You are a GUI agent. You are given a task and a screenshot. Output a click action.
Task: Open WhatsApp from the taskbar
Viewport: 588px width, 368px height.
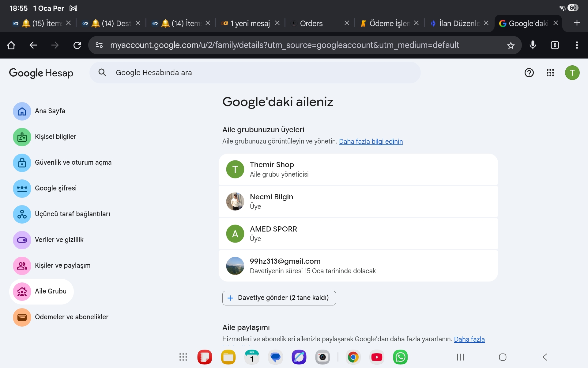(x=400, y=357)
